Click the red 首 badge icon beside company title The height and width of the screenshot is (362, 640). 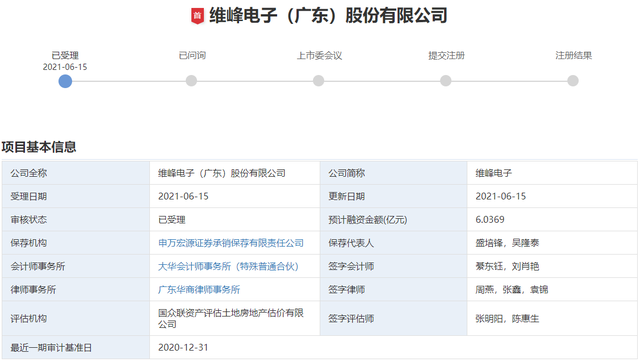point(198,16)
